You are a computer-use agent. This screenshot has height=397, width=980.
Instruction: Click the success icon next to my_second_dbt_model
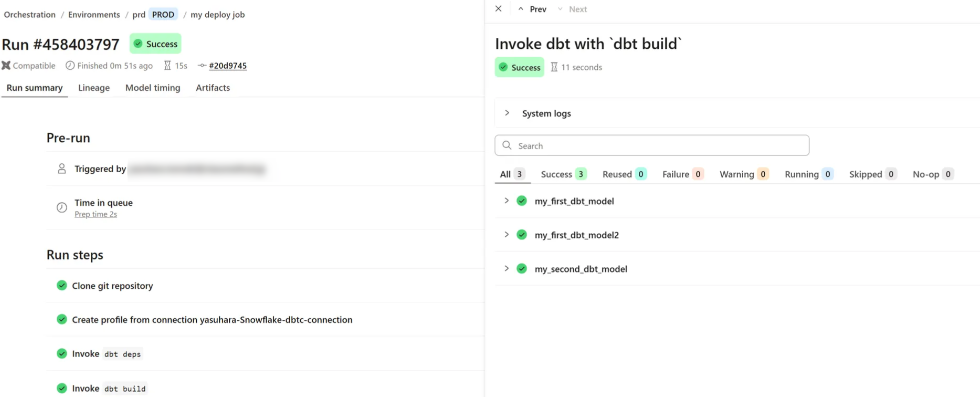point(521,269)
